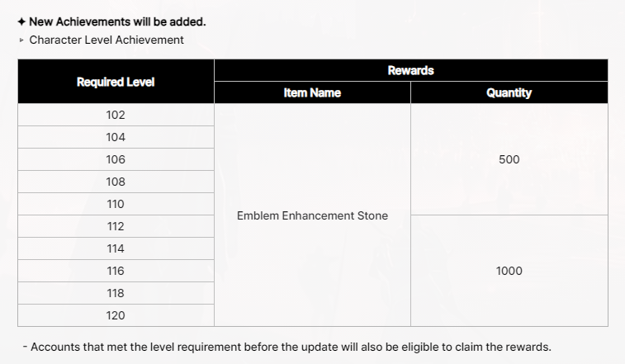The image size is (625, 364).
Task: Select the Required Level column header
Action: pos(116,82)
